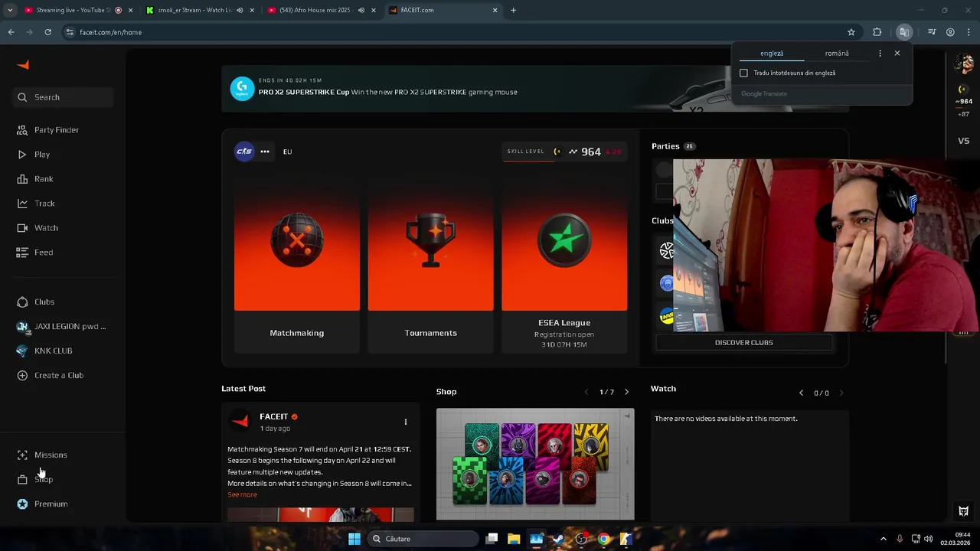Click the Google Translate toolbar icon
This screenshot has height=551, width=980.
[x=904, y=32]
